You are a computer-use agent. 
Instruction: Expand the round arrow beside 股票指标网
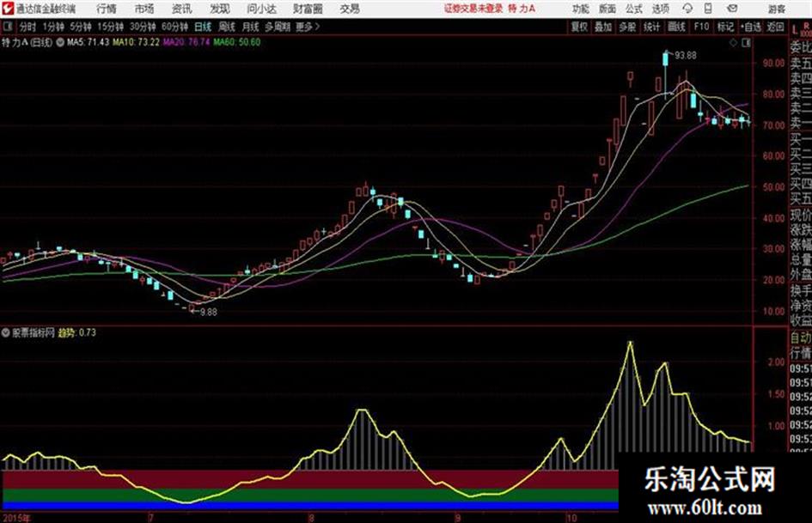point(6,333)
